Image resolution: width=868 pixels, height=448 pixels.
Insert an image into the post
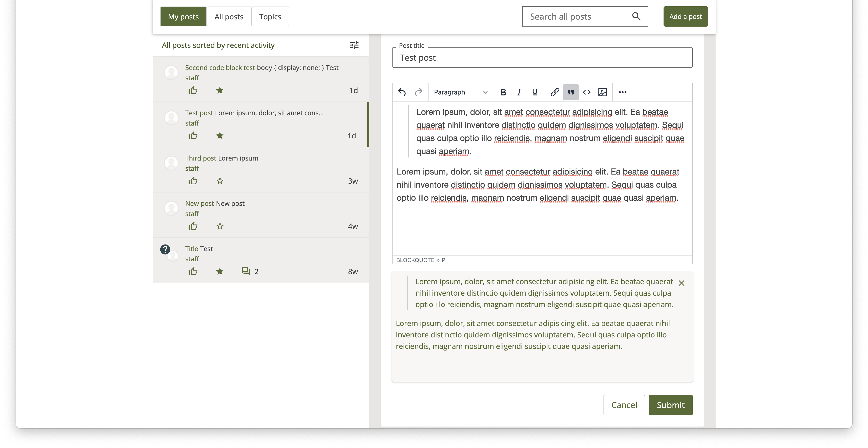[603, 92]
